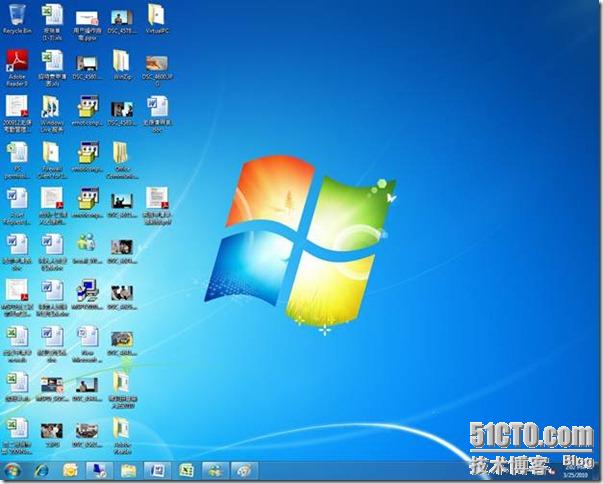The height and width of the screenshot is (484, 603).
Task: Select the 7.JPG photo thumbnail
Action: 52,434
